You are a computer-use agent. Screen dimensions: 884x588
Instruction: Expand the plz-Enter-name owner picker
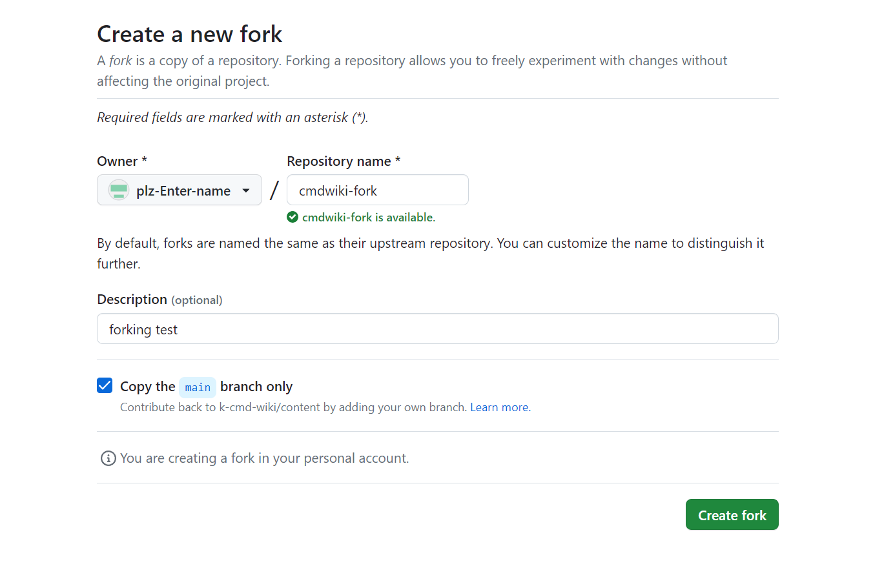179,190
